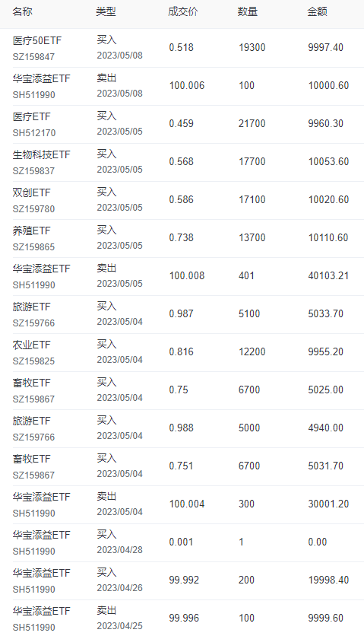Select the SZ159847 stock code
Image resolution: width=364 pixels, height=636 pixels.
33,57
